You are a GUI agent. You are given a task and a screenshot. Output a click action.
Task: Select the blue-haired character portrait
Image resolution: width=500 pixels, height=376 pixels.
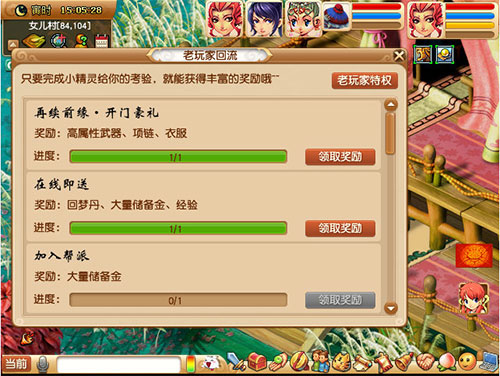pyautogui.click(x=264, y=19)
